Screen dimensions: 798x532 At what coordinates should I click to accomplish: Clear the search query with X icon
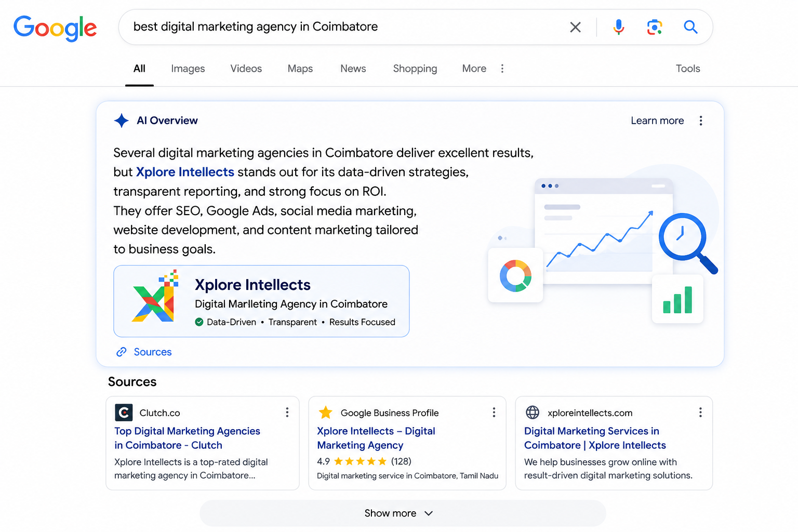point(575,27)
